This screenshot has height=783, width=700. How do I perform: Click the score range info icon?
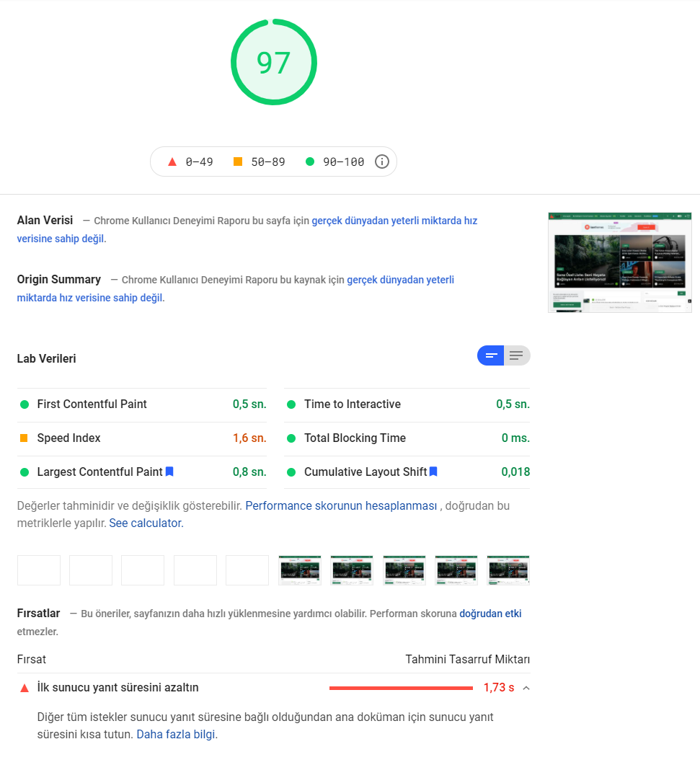tap(382, 162)
